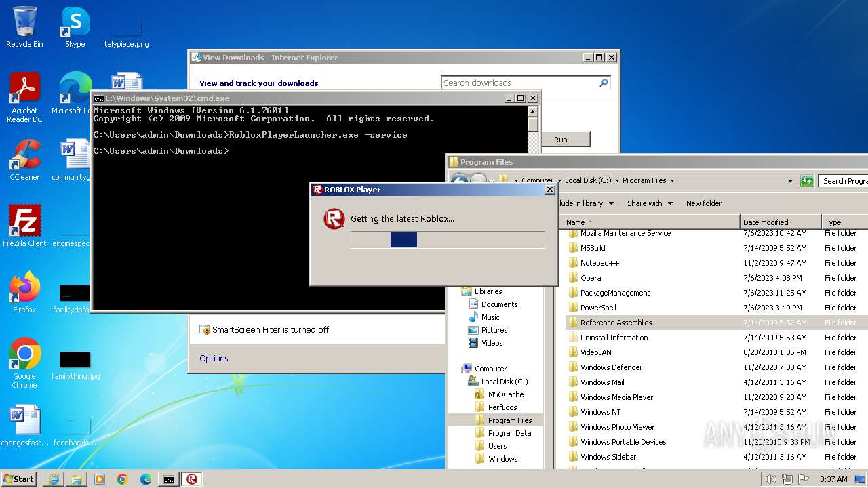Click the refresh button in the Explorer address bar

coord(806,180)
